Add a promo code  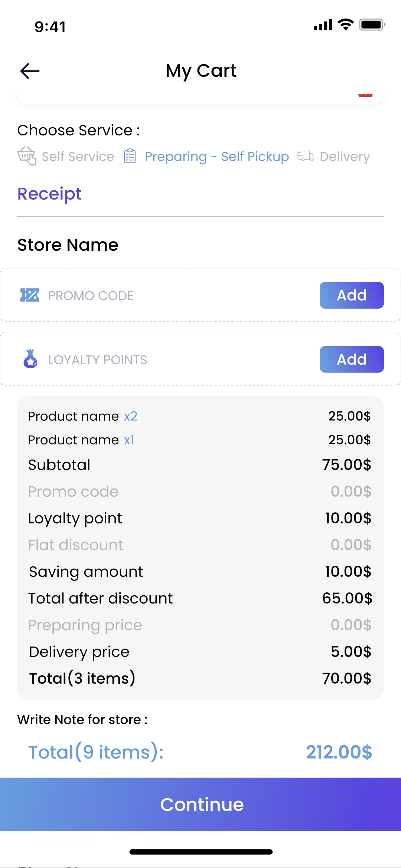(351, 295)
